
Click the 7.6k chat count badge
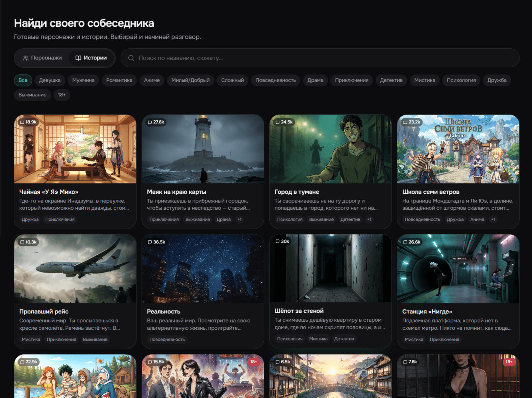click(x=410, y=362)
